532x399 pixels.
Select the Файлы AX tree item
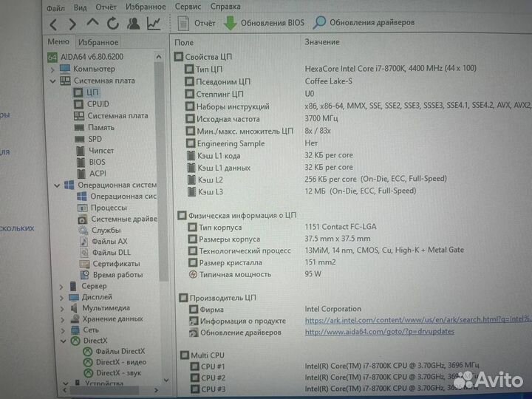pyautogui.click(x=103, y=241)
